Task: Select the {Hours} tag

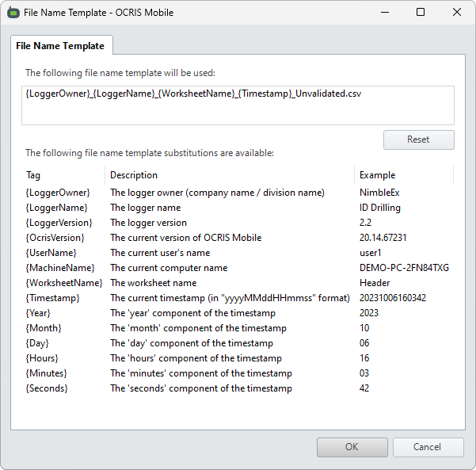Action: pyautogui.click(x=42, y=358)
